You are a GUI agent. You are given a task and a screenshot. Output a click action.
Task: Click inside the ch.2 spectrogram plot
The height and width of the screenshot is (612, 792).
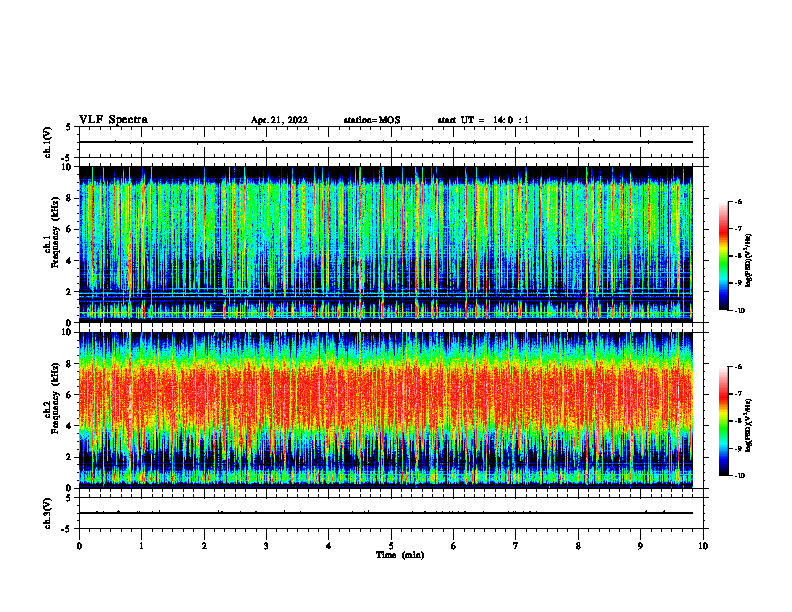click(386, 410)
